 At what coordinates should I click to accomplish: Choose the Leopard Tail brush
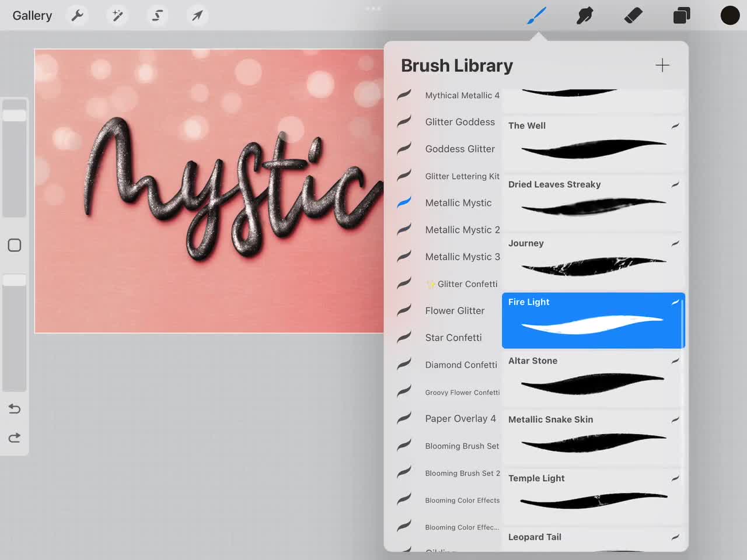point(593,539)
